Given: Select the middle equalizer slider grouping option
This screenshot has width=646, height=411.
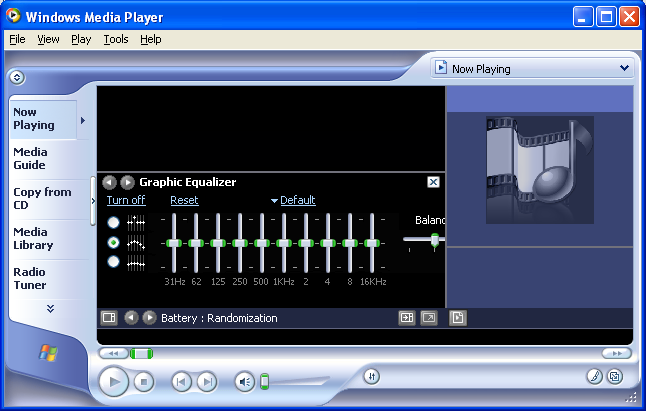Looking at the screenshot, I should pyautogui.click(x=114, y=242).
